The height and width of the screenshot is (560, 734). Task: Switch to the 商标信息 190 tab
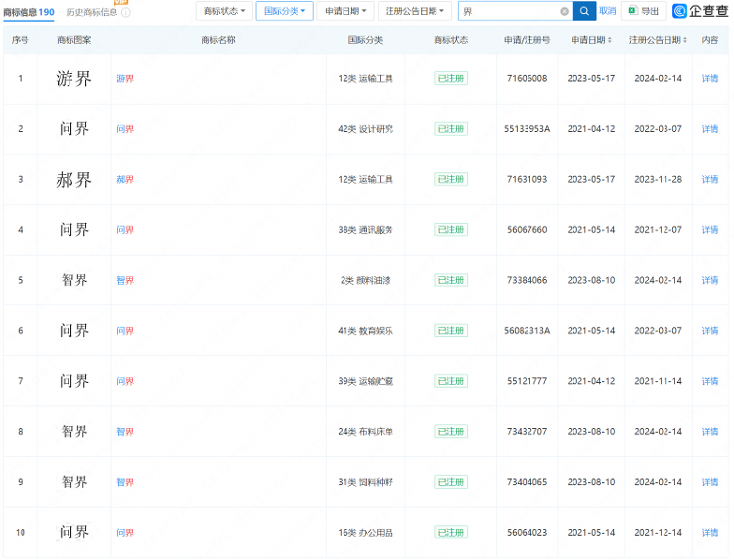coord(28,12)
